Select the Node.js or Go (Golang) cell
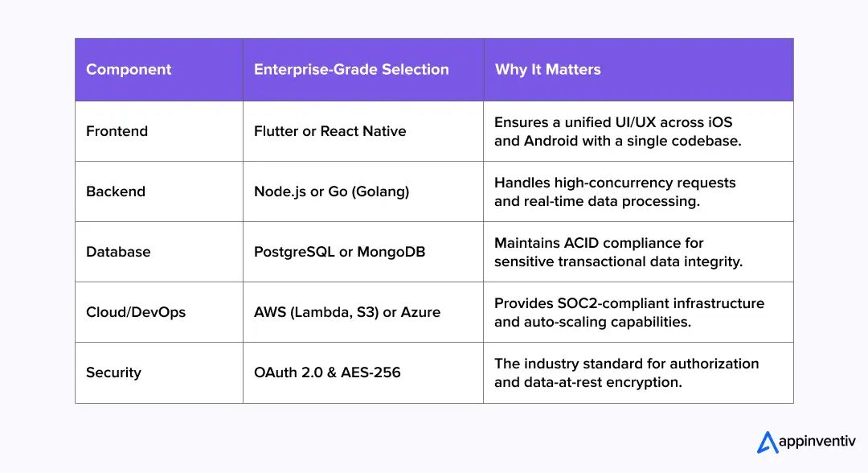 click(x=332, y=191)
